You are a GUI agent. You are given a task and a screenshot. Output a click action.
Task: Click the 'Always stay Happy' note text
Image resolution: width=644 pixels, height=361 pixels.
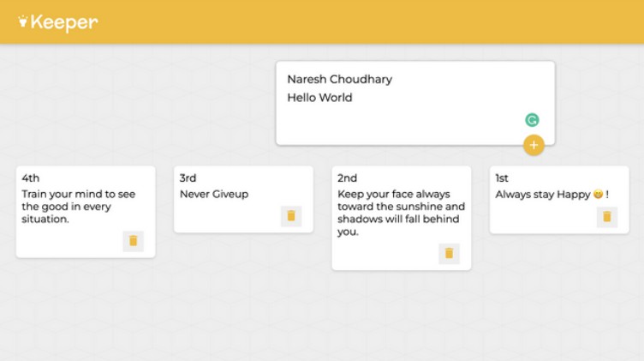(543, 195)
